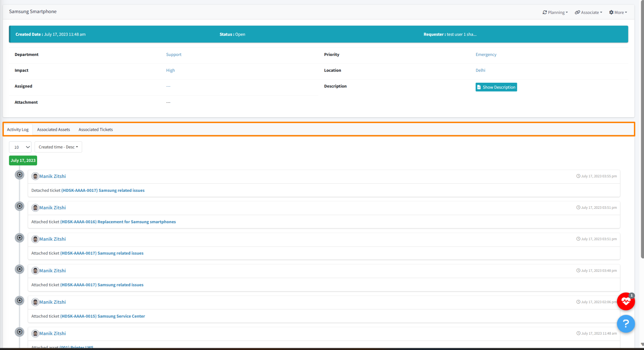Open HDSK-AAAA-0016 Replacement for Samsung smartphones link
The image size is (644, 350).
coord(118,222)
